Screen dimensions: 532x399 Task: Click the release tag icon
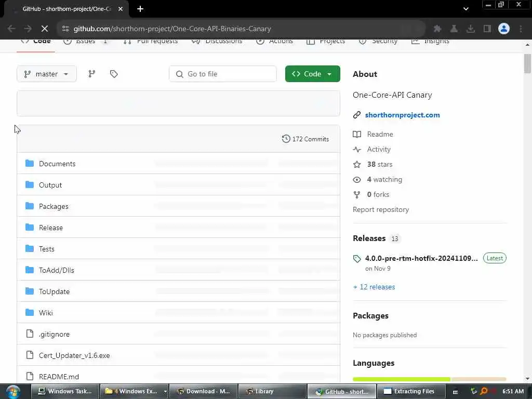tap(357, 259)
